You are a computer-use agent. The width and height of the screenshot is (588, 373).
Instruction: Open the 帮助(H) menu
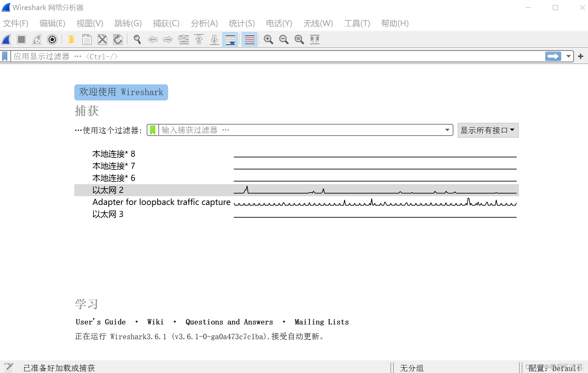395,23
